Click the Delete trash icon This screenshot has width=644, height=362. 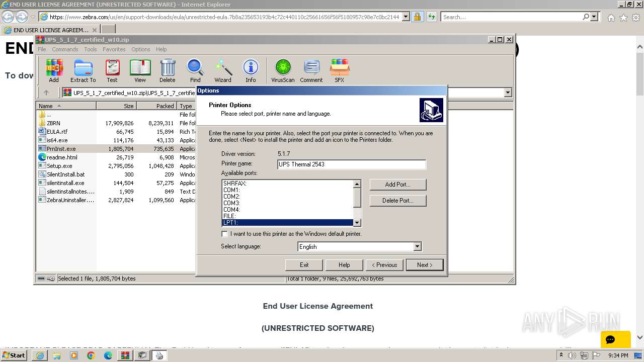click(x=168, y=70)
